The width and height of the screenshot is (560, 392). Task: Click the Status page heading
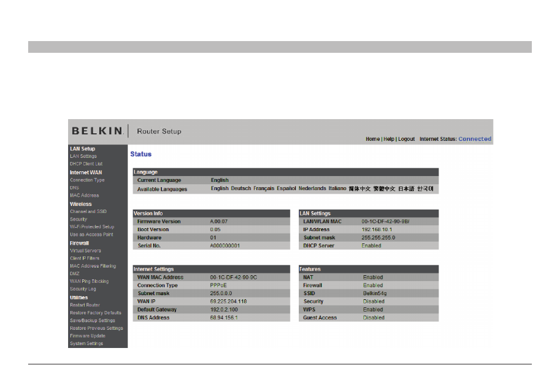tap(141, 154)
